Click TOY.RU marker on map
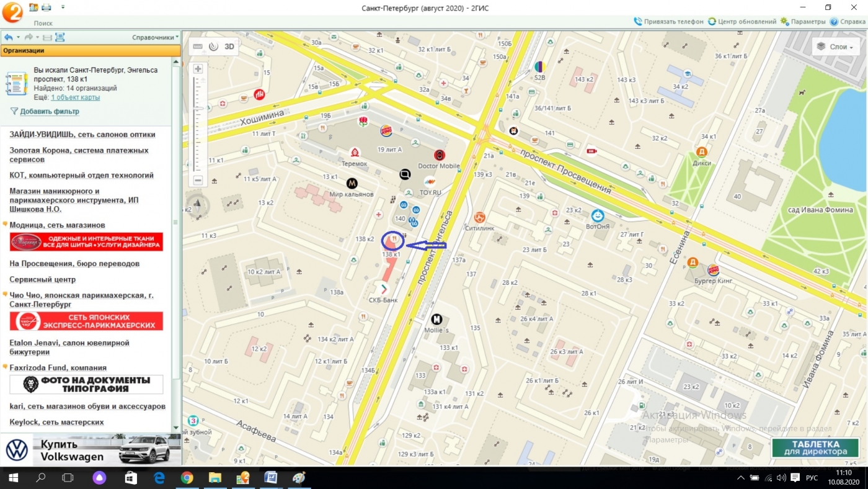The image size is (868, 489). (430, 182)
